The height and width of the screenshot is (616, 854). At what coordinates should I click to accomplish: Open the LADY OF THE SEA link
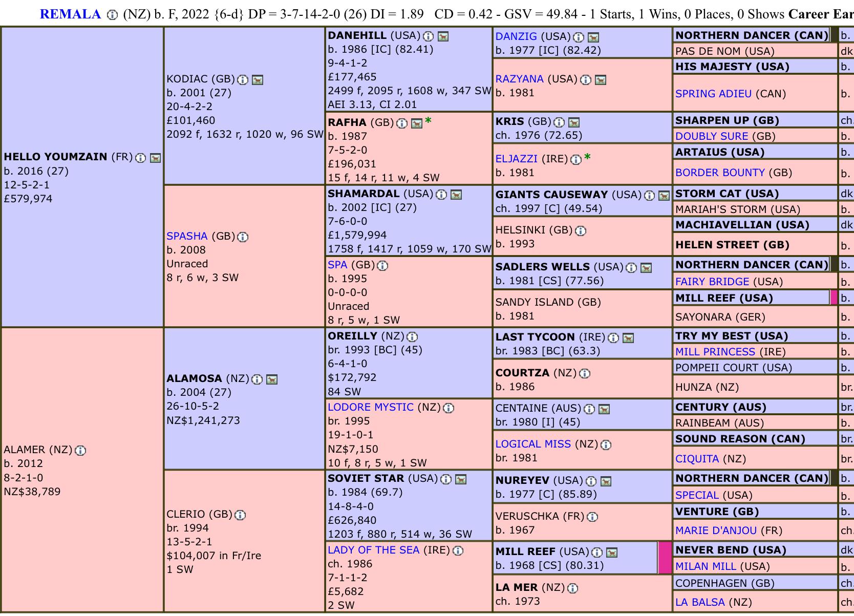(x=374, y=550)
